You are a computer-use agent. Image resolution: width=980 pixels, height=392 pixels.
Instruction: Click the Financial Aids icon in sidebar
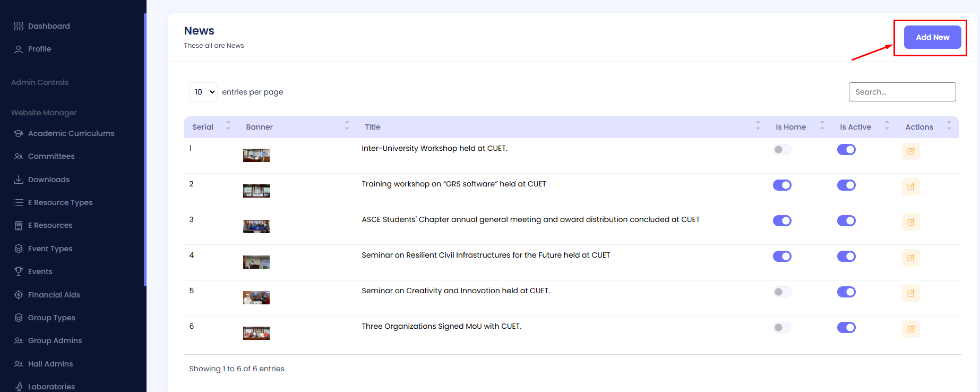click(x=19, y=295)
